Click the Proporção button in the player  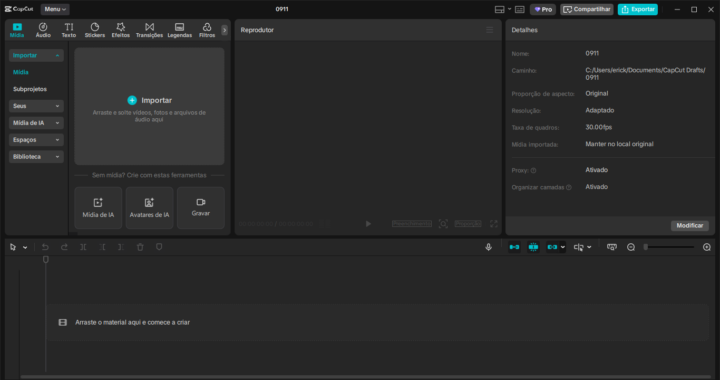[x=468, y=224]
